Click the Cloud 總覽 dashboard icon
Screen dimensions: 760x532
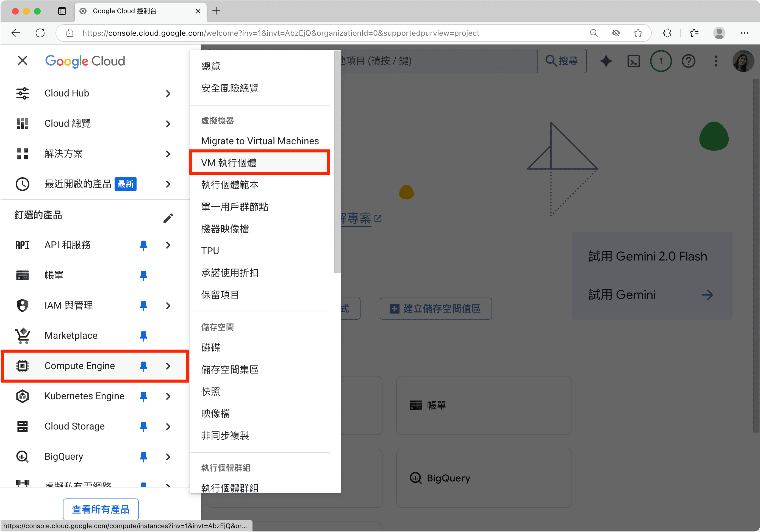pyautogui.click(x=23, y=123)
